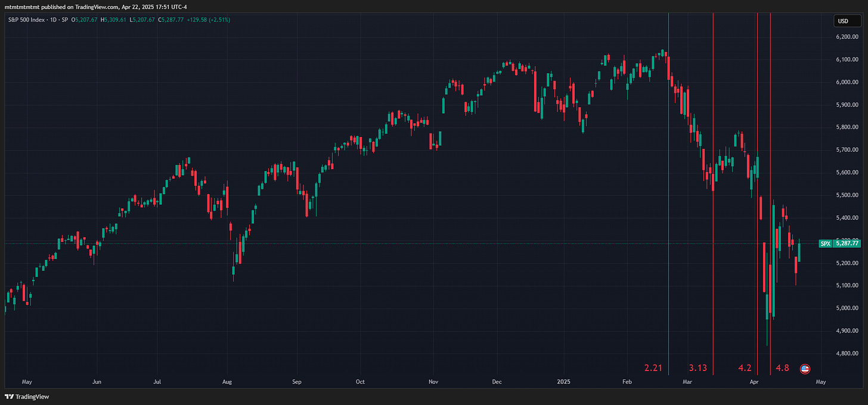Viewport: 868px width, 405px height.
Task: Click the TradingView logo at bottom left
Action: 27,397
